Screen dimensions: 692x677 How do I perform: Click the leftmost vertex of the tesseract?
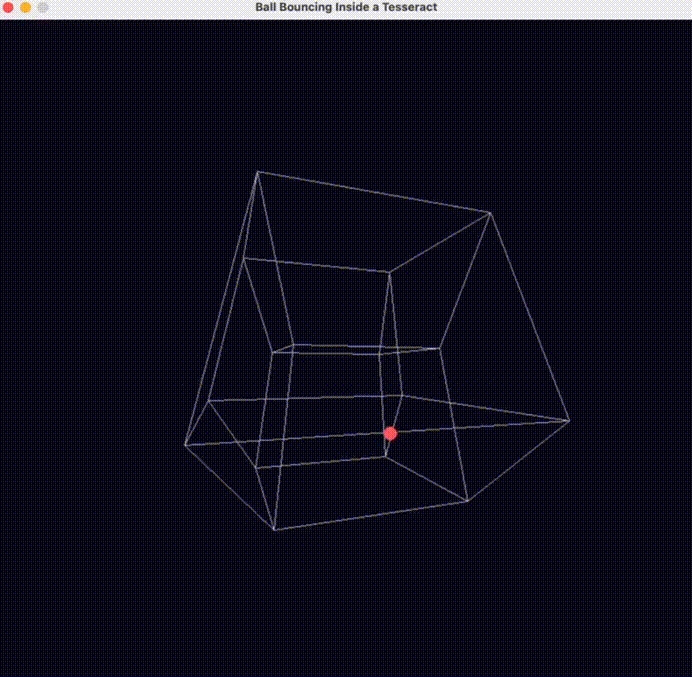(x=185, y=445)
